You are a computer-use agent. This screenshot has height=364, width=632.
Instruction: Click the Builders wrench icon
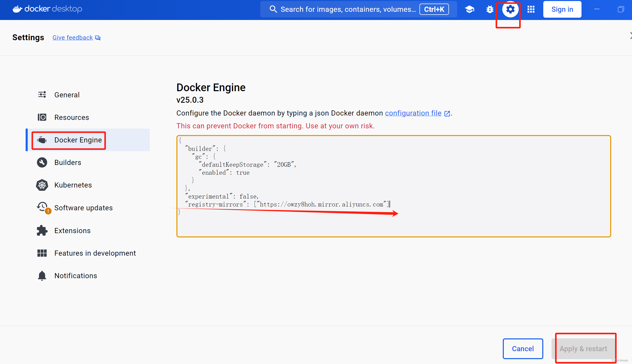coord(42,162)
